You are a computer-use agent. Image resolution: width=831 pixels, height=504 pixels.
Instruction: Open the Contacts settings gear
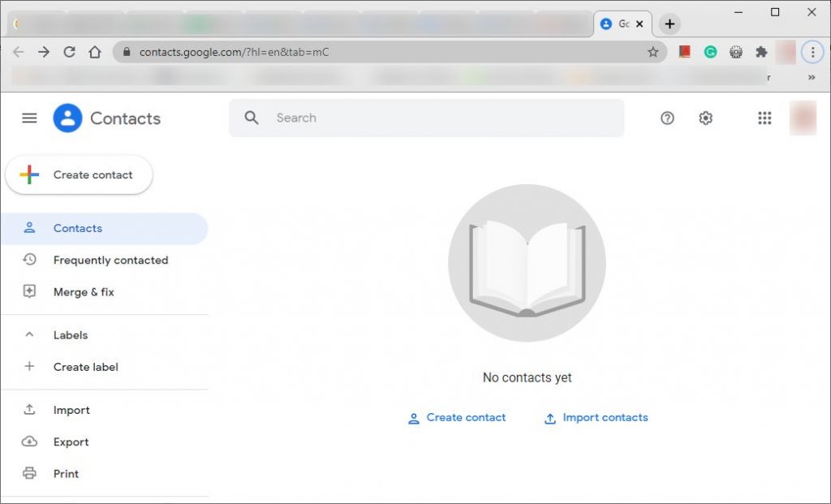705,118
